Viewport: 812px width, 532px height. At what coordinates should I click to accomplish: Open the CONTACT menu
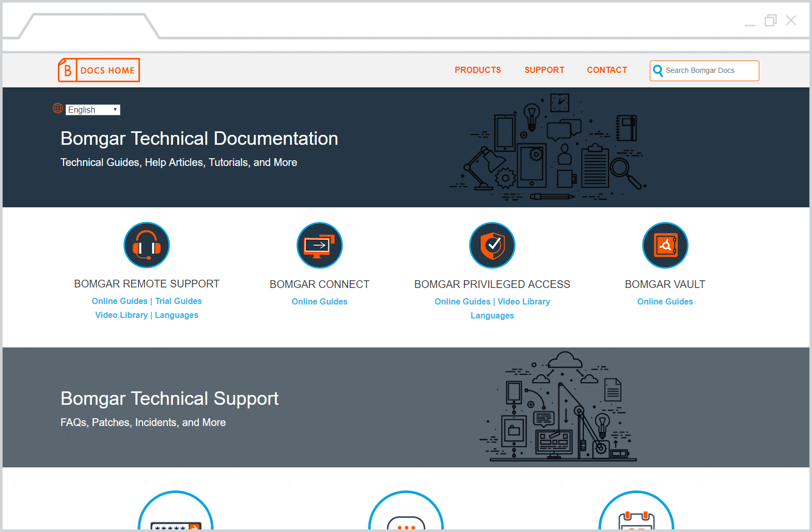click(x=607, y=70)
